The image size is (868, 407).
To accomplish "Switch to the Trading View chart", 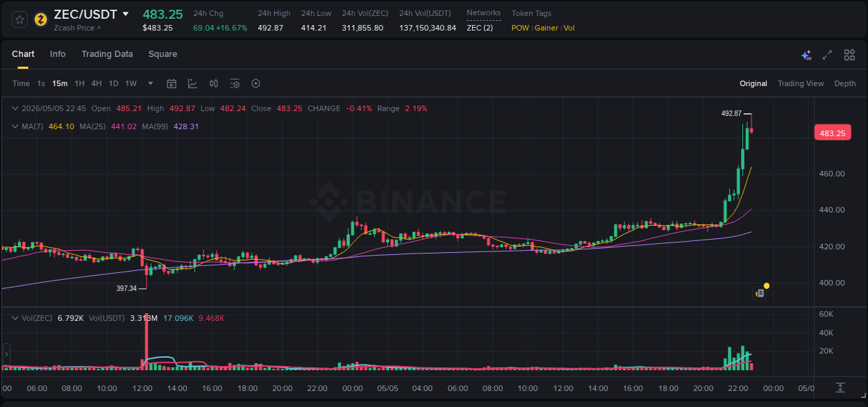I will (x=801, y=83).
